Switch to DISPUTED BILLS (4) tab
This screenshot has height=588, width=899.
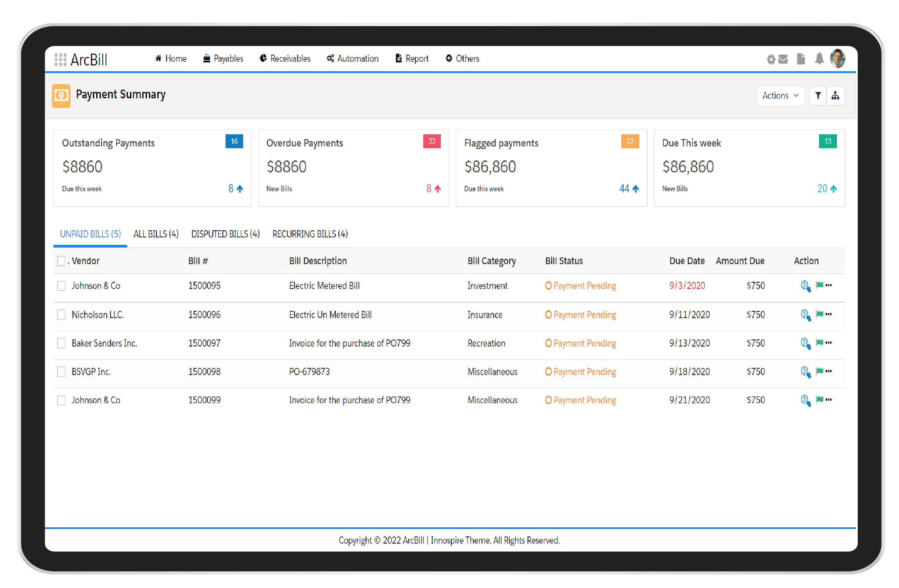pyautogui.click(x=226, y=234)
